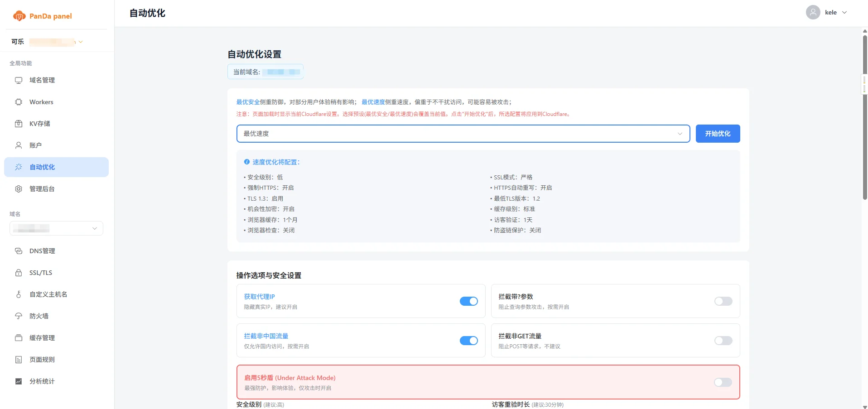Click the 分析统计 chart icon
The width and height of the screenshot is (868, 409).
coord(19,381)
